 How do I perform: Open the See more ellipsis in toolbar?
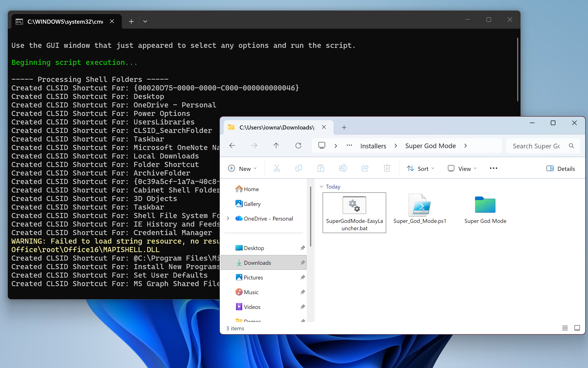point(493,168)
